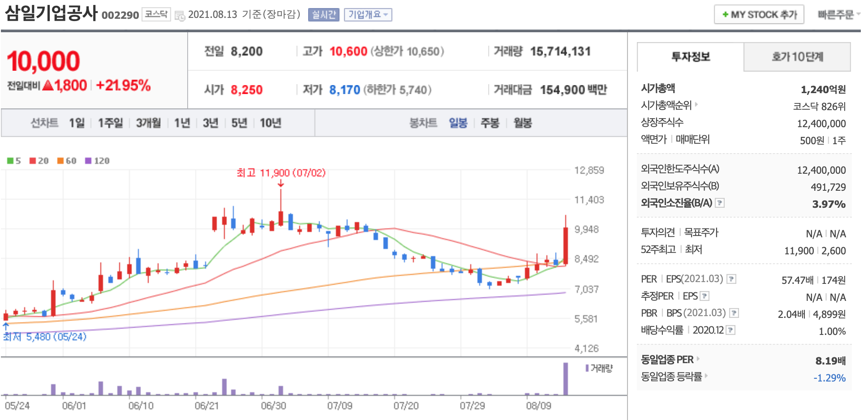Switch to the 호가10단계 tab
The image size is (868, 420).
click(x=797, y=57)
